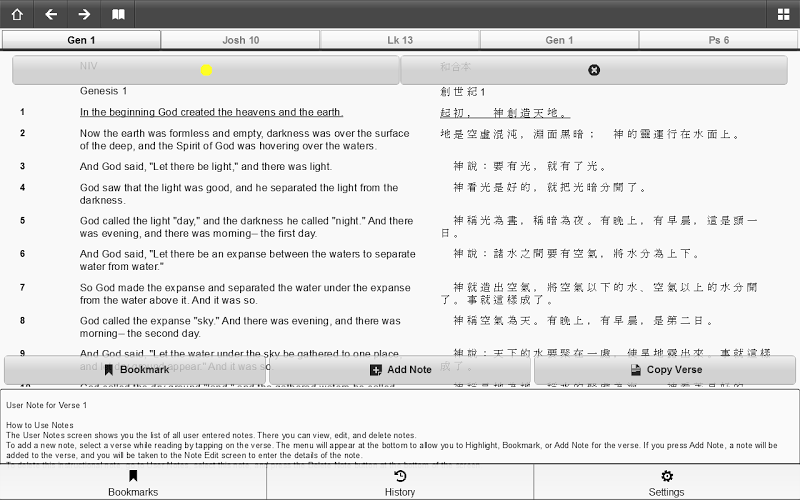Select the Gen 1 tab beside Ps 6
Screen dimensions: 800x500
tap(559, 40)
